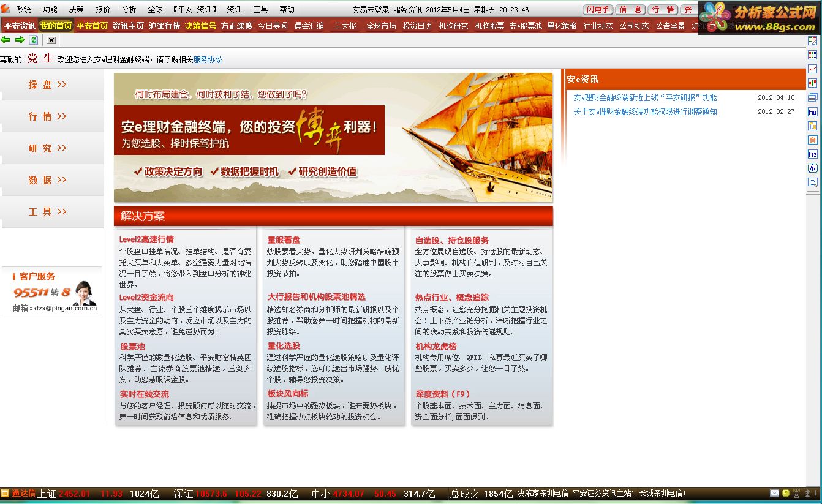Viewport: 822px width, 504px height.
Task: Click the green forward arrow
Action: tap(20, 40)
